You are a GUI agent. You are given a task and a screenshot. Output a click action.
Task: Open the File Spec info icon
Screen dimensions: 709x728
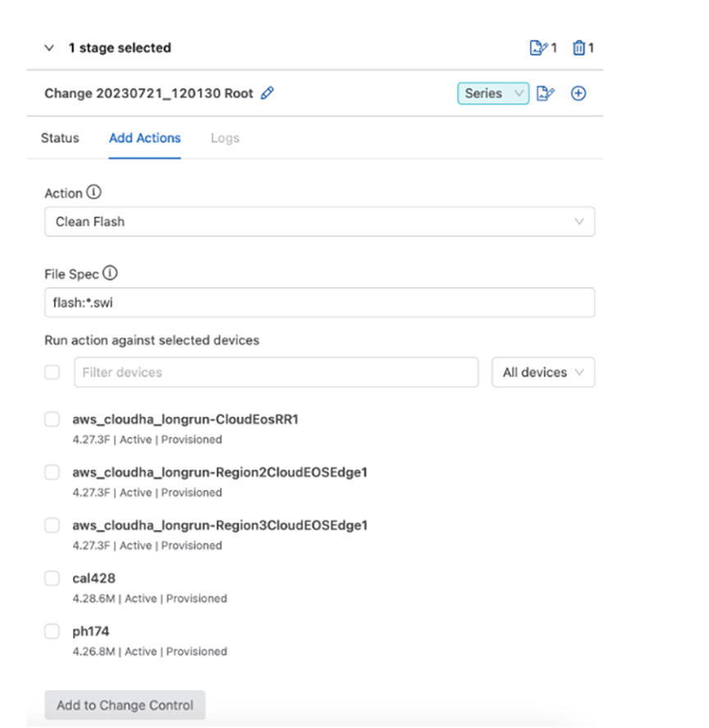pyautogui.click(x=110, y=272)
